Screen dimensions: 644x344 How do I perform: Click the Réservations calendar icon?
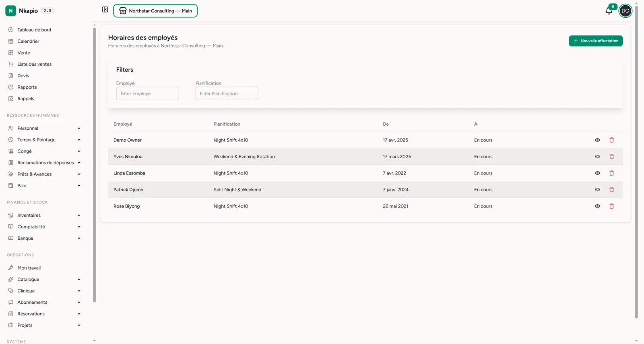pos(11,314)
